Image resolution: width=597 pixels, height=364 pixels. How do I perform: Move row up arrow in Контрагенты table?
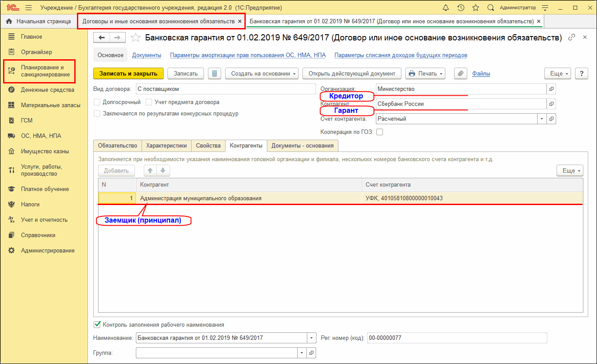151,171
